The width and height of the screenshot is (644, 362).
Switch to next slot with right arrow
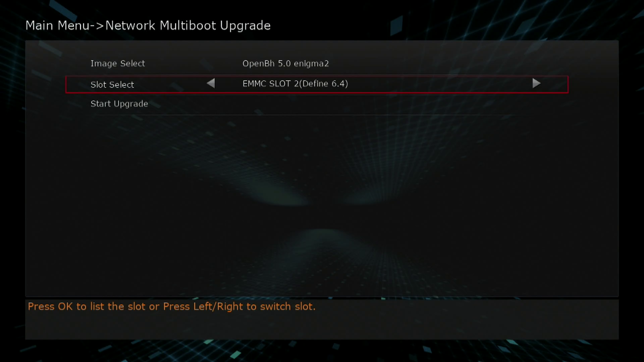(536, 83)
